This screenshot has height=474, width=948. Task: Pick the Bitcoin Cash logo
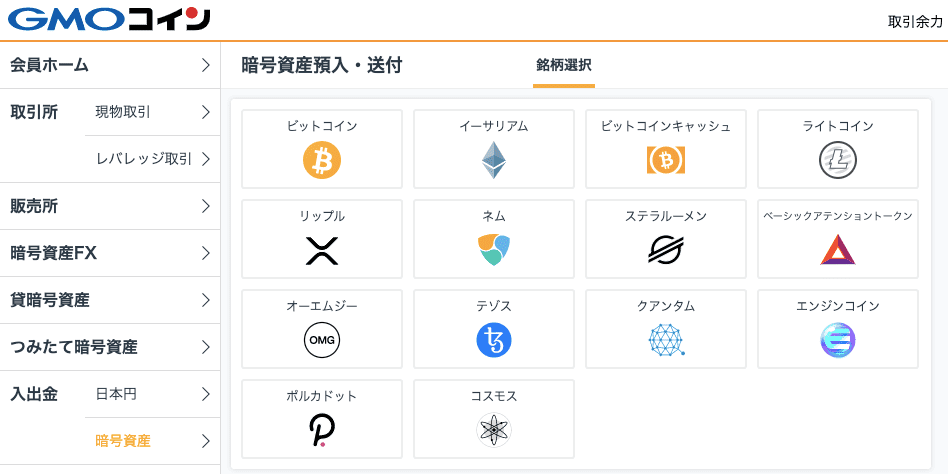666,160
